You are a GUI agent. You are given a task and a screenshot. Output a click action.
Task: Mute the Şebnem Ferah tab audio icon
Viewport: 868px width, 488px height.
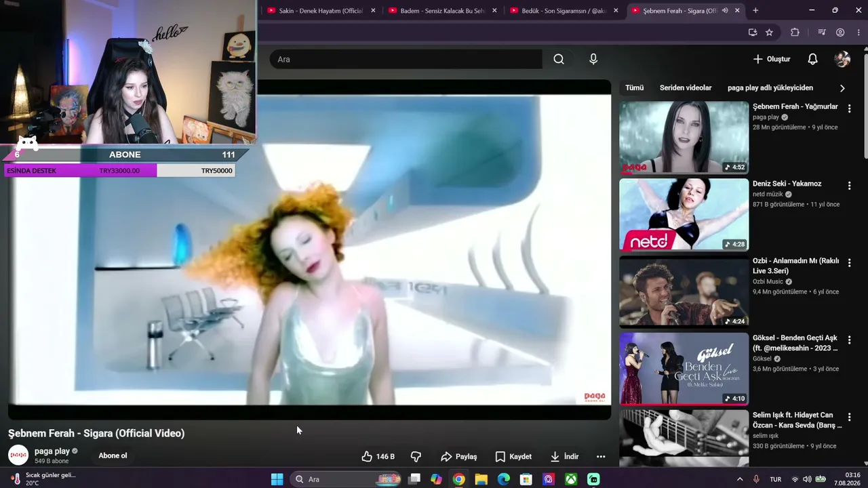[725, 10]
